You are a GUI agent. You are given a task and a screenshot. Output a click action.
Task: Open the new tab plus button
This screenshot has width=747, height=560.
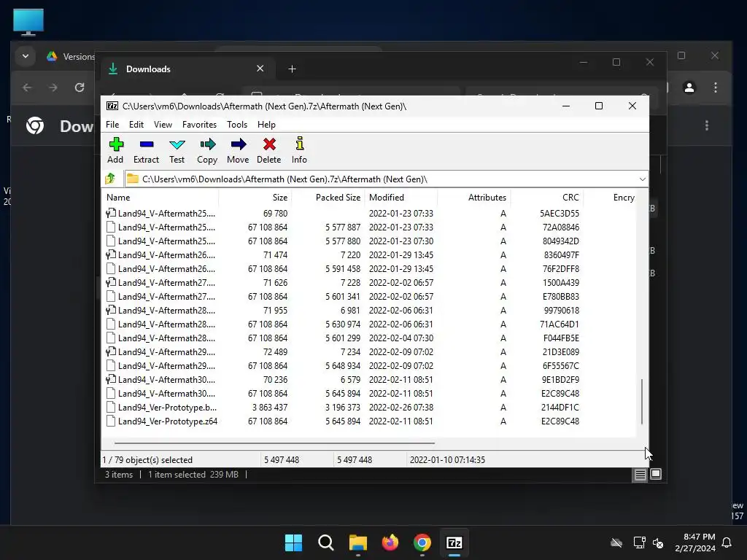[292, 69]
